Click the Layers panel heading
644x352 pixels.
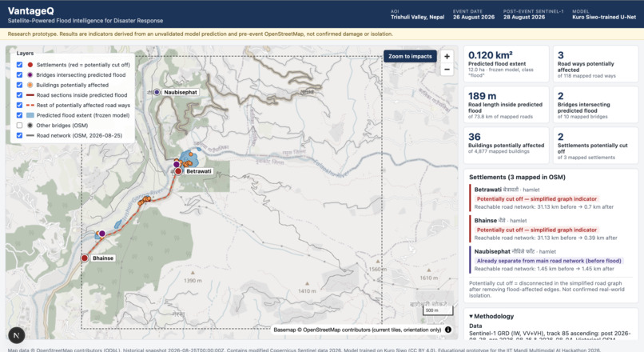[25, 53]
